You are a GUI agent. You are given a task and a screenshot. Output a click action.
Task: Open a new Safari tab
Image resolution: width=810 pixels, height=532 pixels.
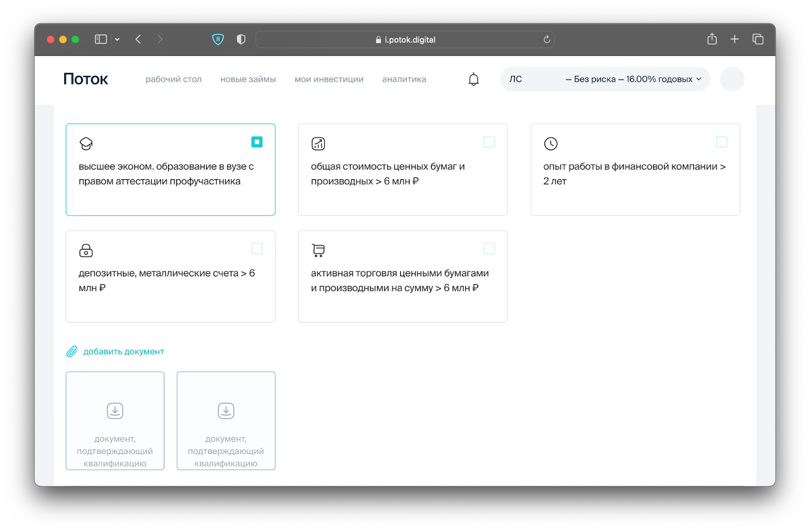pyautogui.click(x=735, y=39)
